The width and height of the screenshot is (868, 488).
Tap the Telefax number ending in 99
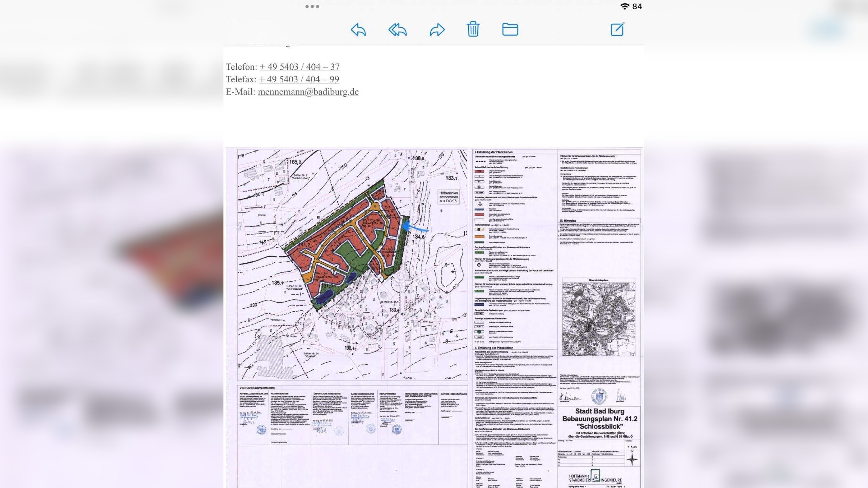point(299,79)
